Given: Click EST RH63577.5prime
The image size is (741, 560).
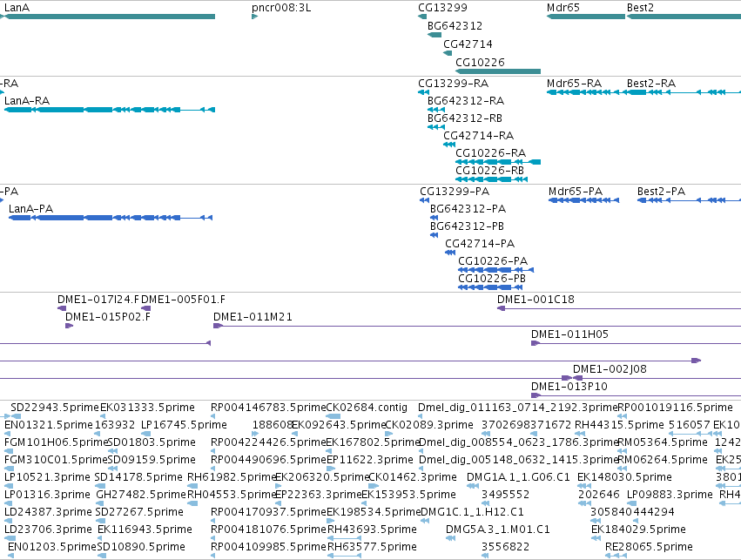Looking at the screenshot, I should pos(372,547).
